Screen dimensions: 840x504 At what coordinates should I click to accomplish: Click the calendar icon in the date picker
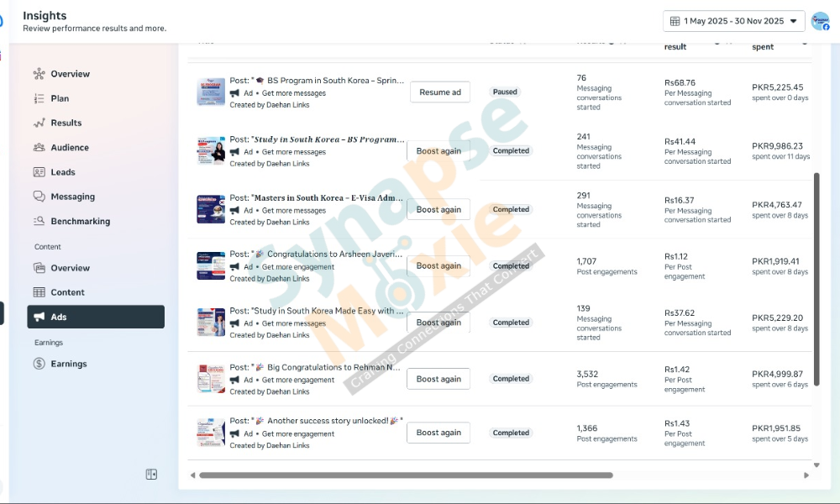coord(675,21)
